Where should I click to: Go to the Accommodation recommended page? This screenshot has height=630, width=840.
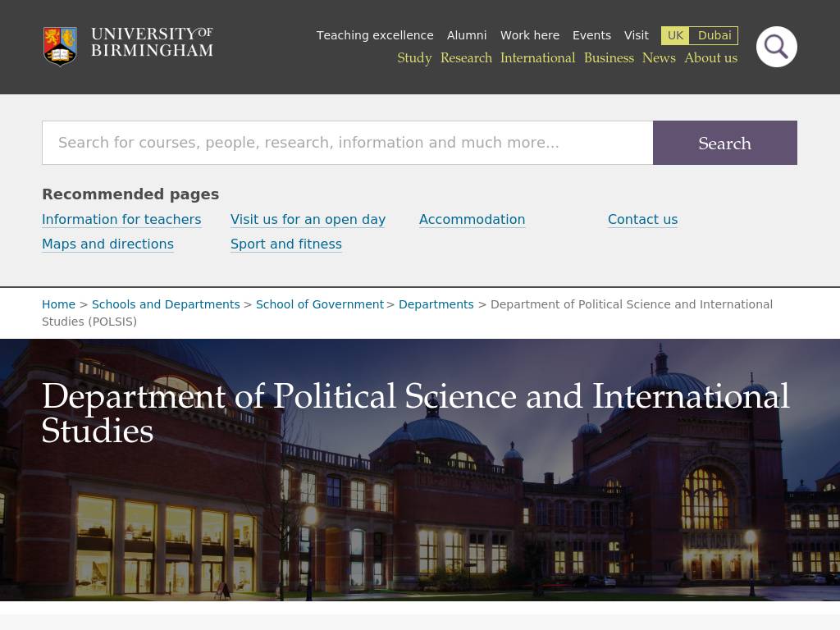(472, 220)
